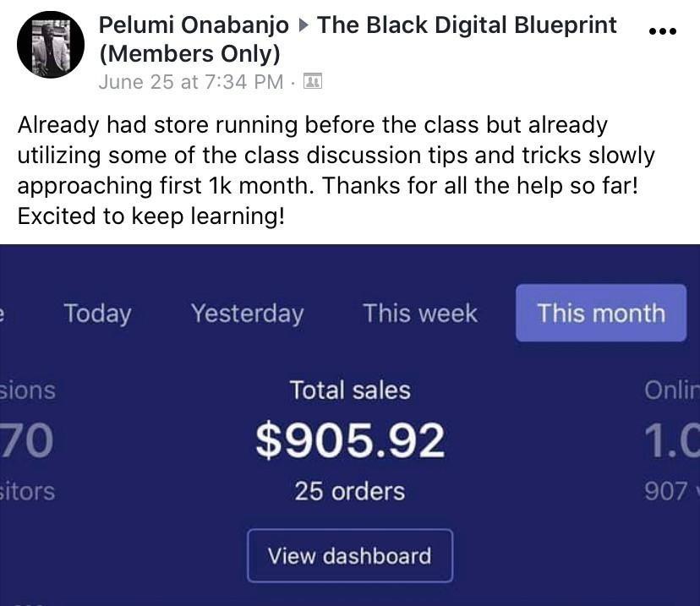The width and height of the screenshot is (700, 606).
Task: Open Pelumi Onabanjo's profile name link
Action: tap(194, 25)
